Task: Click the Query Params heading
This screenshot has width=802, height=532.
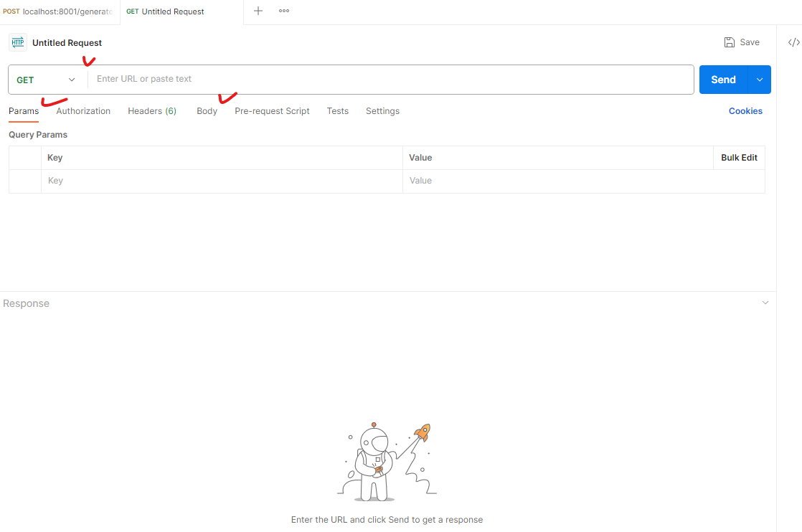Action: (x=38, y=134)
